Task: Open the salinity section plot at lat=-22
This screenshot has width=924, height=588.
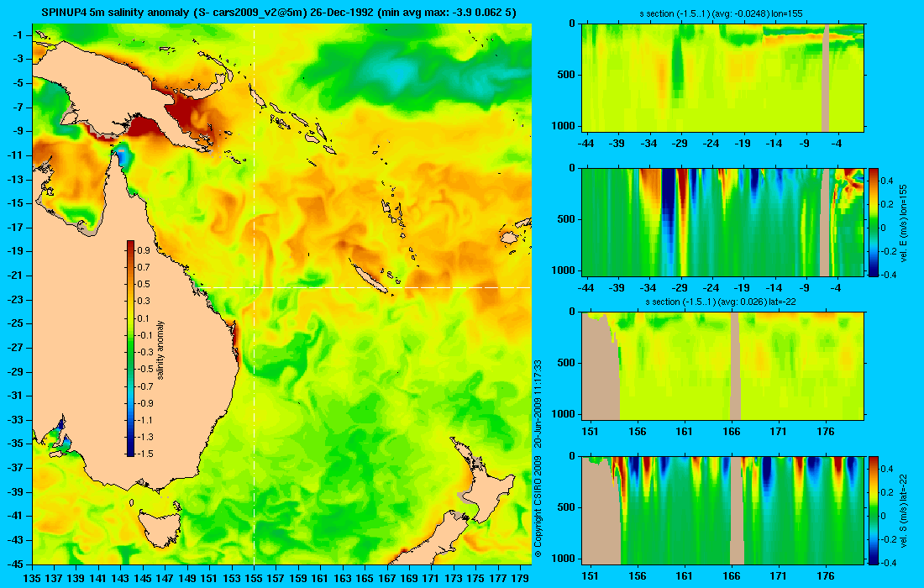Action: (x=723, y=366)
